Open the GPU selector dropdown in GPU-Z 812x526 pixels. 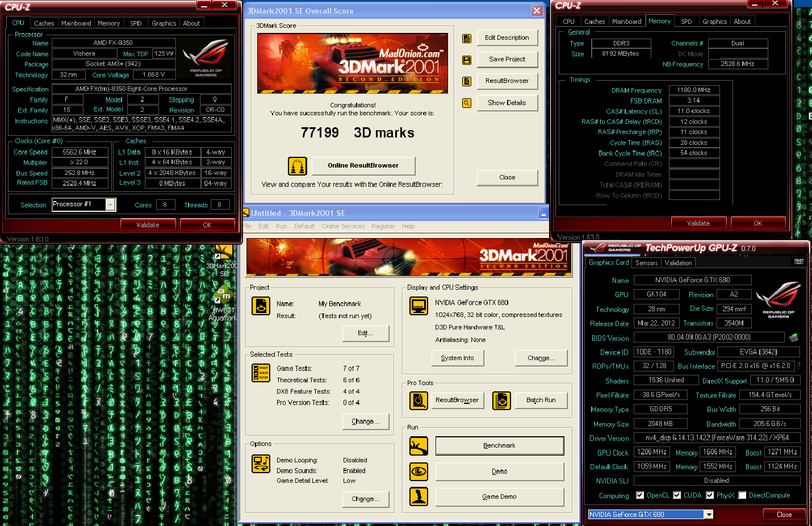point(709,515)
